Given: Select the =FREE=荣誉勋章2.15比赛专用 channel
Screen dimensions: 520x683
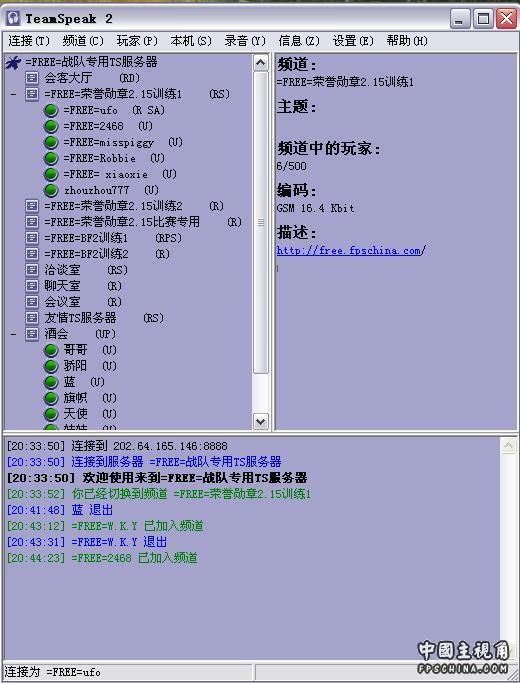Looking at the screenshot, I should coord(122,222).
